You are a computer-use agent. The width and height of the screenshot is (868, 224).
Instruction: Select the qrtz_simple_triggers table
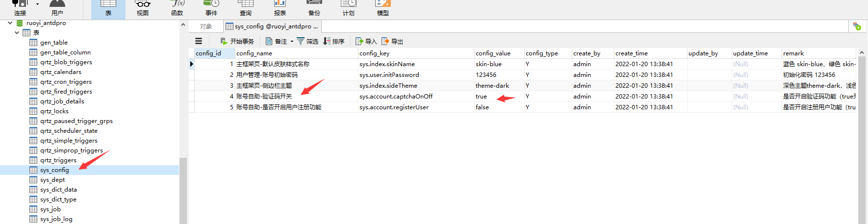[69, 141]
